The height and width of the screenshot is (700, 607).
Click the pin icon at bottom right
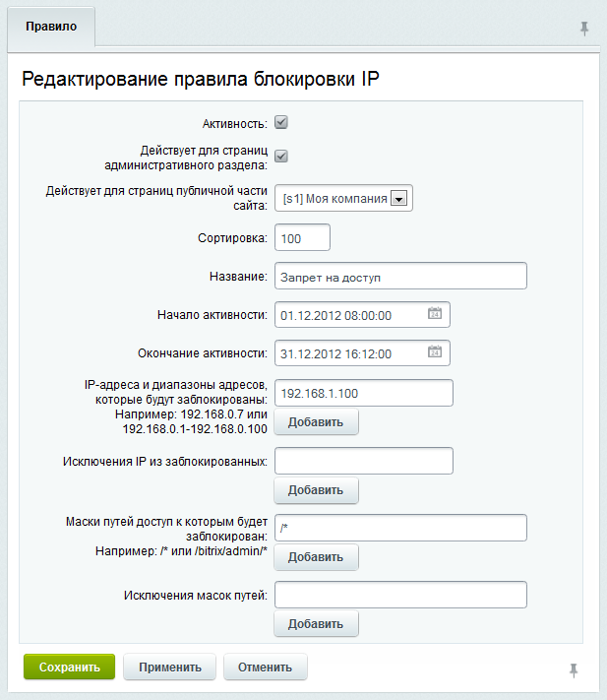click(575, 669)
